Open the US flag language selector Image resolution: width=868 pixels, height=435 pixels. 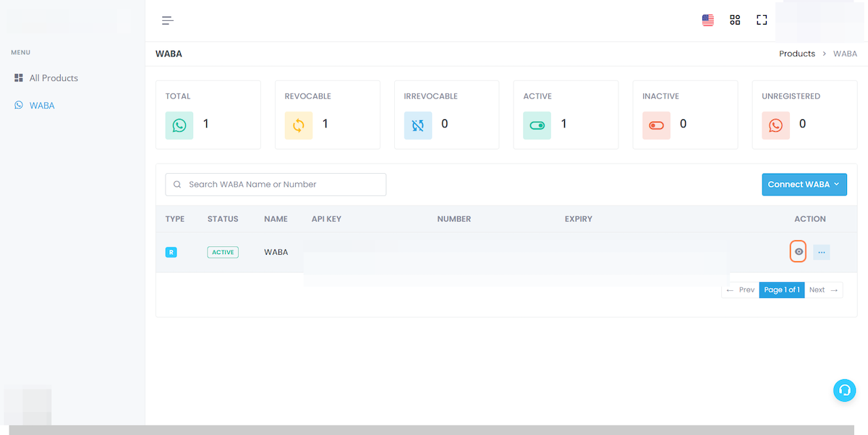(707, 20)
